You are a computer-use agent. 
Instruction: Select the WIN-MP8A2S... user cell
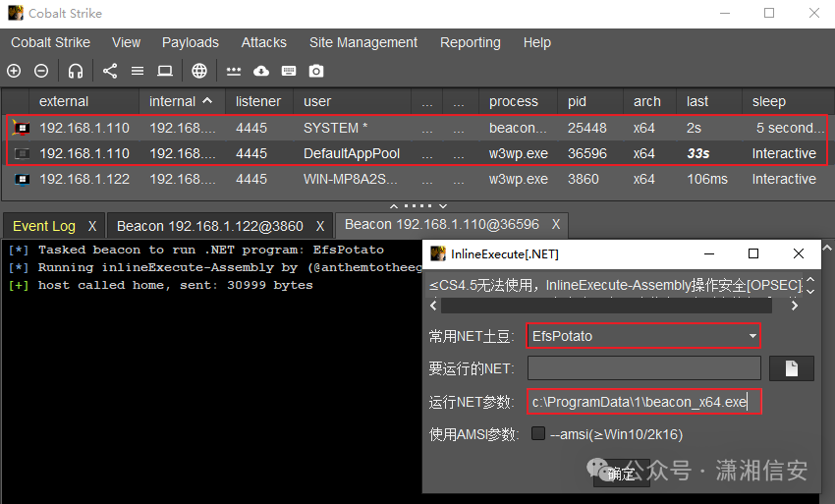click(351, 179)
